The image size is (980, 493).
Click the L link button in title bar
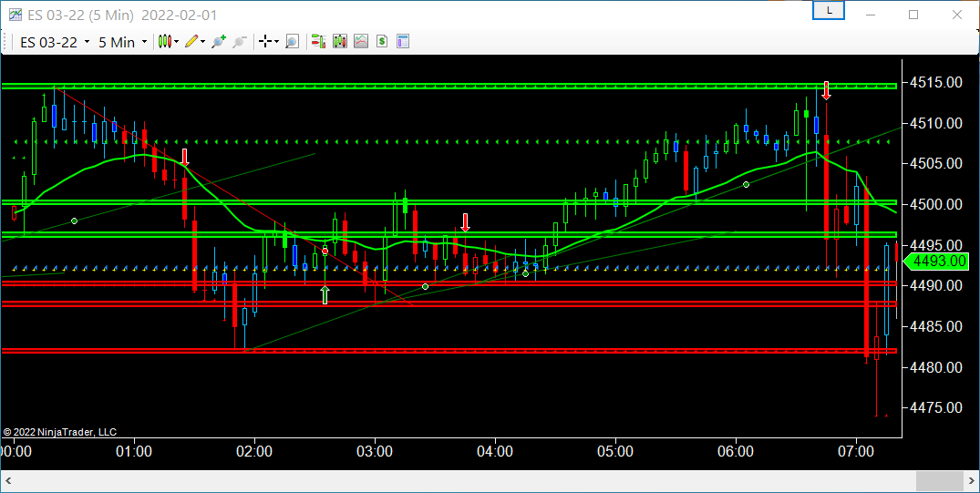click(x=829, y=11)
